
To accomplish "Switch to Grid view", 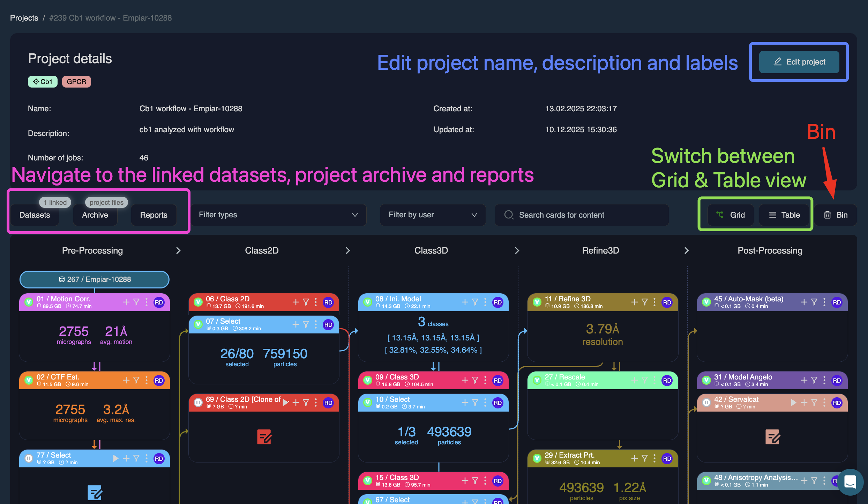I will click(731, 215).
